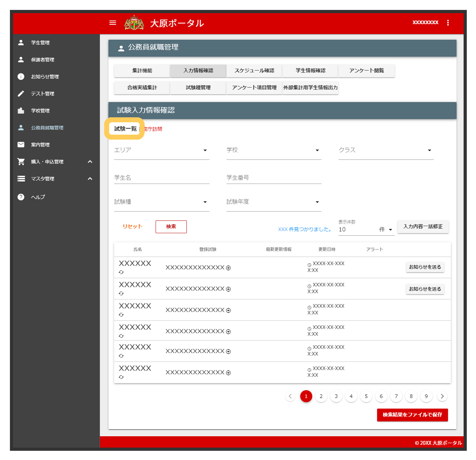
Task: Switch to 試験一覧 sub-tab
Action: [x=125, y=129]
